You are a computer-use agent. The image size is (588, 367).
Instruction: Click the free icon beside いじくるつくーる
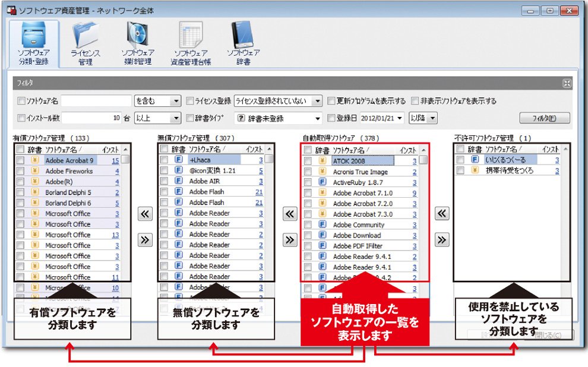(x=475, y=159)
